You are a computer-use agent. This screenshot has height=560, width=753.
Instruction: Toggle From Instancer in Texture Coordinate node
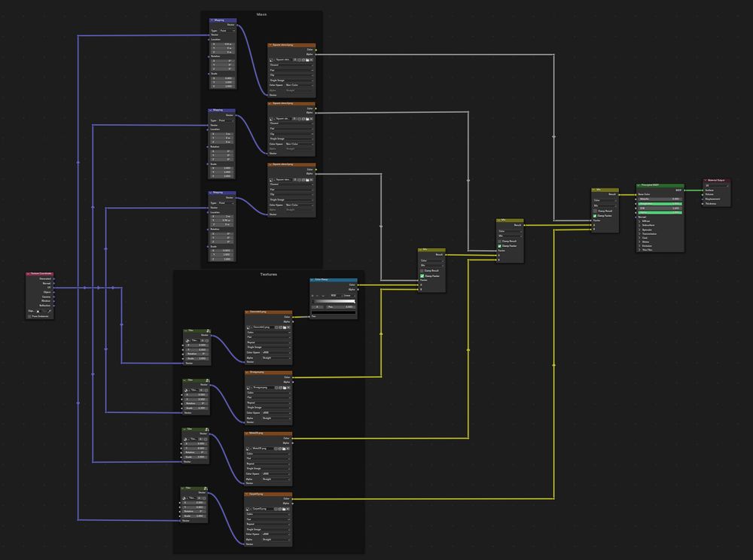click(29, 316)
